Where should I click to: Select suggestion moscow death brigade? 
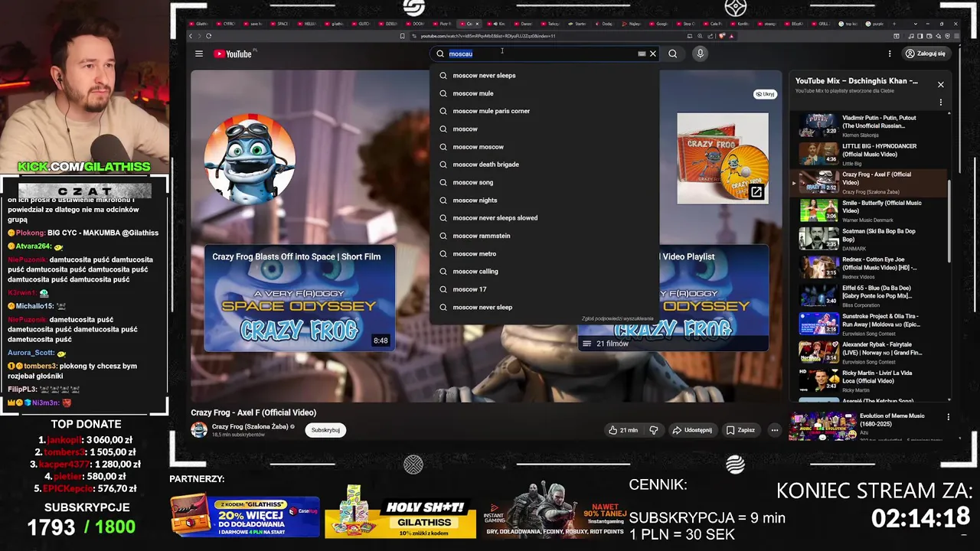[x=544, y=165]
